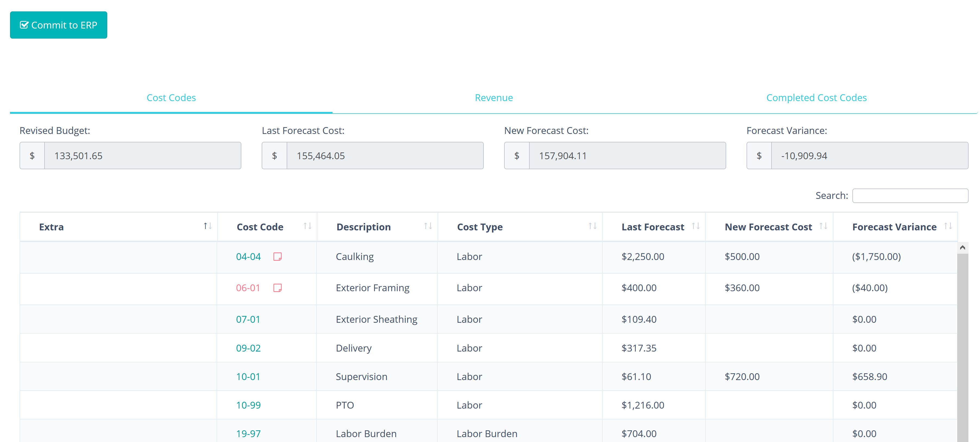Select the Delivery description cell

coord(377,348)
